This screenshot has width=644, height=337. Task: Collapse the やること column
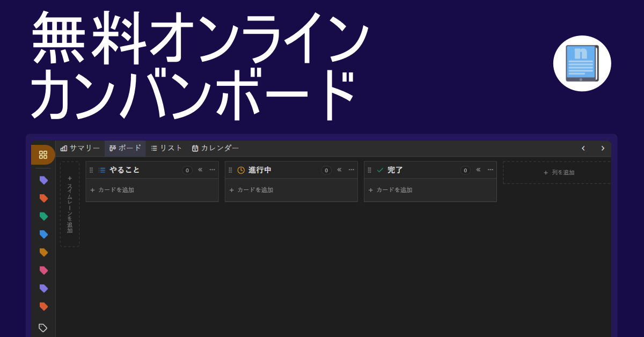[x=200, y=170]
